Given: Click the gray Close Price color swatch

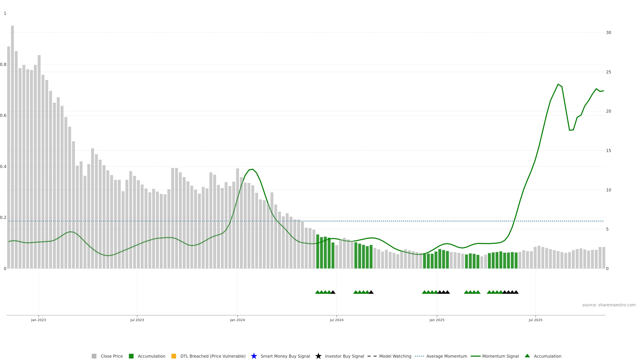Looking at the screenshot, I should point(94,356).
